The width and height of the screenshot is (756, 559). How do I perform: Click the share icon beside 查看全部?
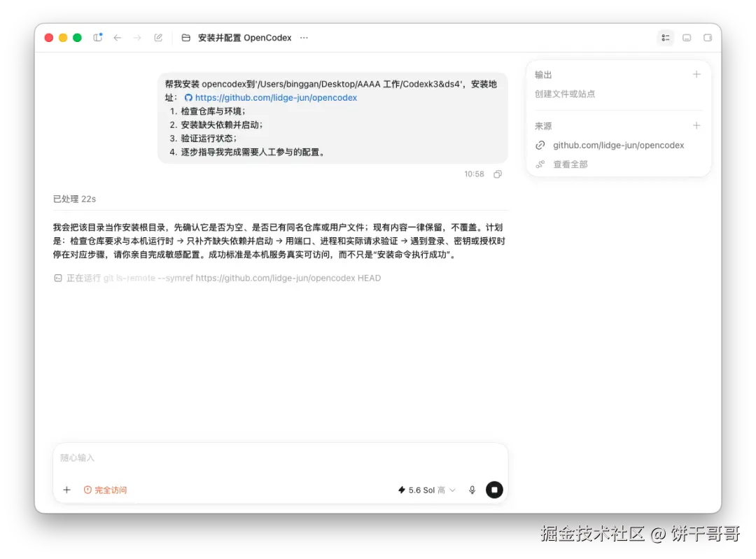540,164
